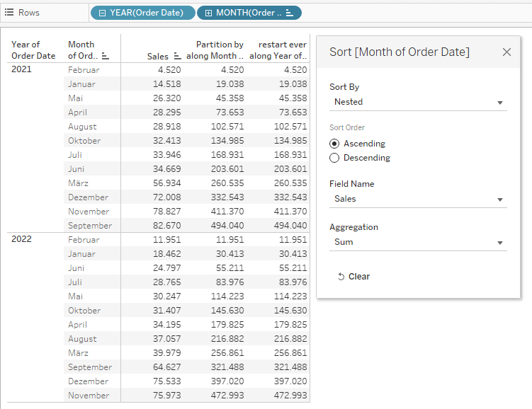Open the Aggregation Sum dropdown
The height and width of the screenshot is (409, 532).
pos(418,242)
